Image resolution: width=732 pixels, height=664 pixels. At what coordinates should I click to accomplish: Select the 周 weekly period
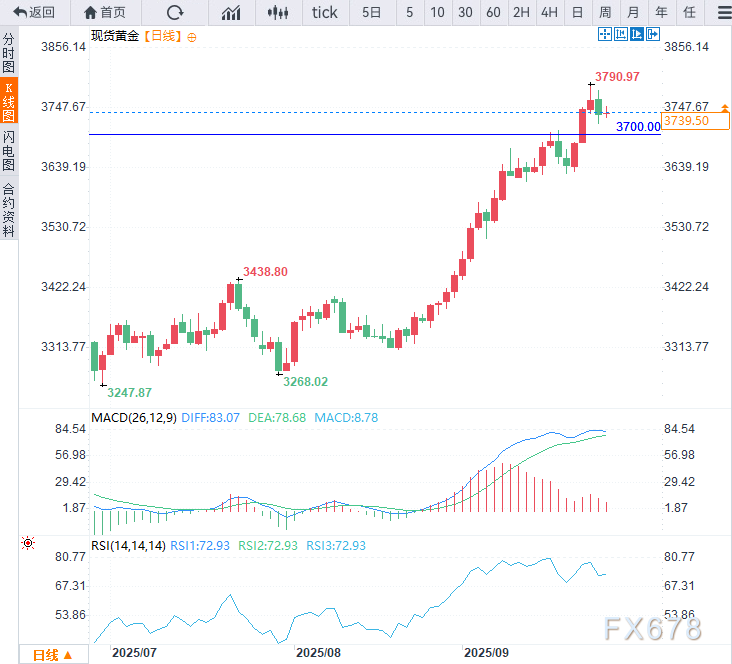(x=605, y=12)
